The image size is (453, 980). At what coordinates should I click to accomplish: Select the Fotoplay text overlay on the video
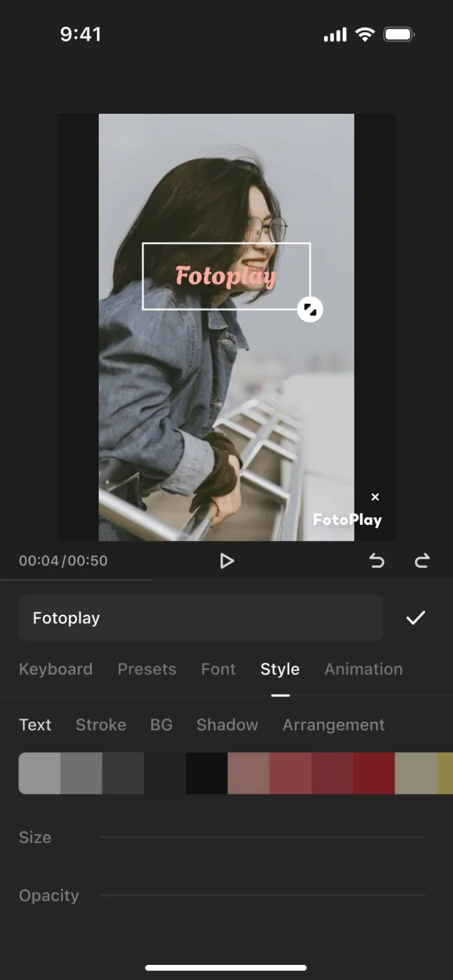tap(226, 276)
